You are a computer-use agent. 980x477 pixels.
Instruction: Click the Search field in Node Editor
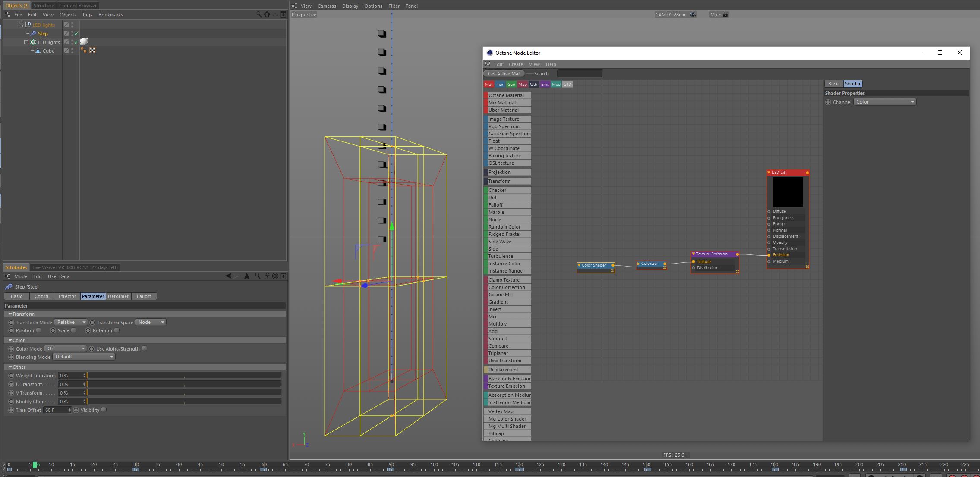(579, 74)
